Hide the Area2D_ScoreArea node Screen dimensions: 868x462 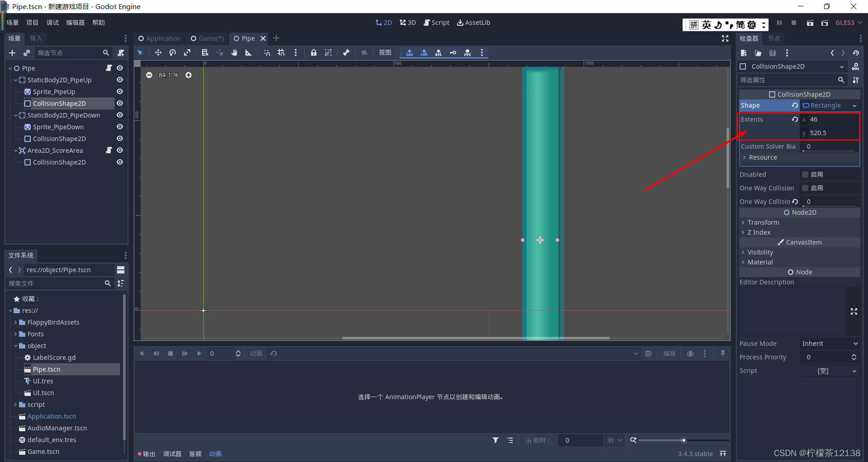120,150
